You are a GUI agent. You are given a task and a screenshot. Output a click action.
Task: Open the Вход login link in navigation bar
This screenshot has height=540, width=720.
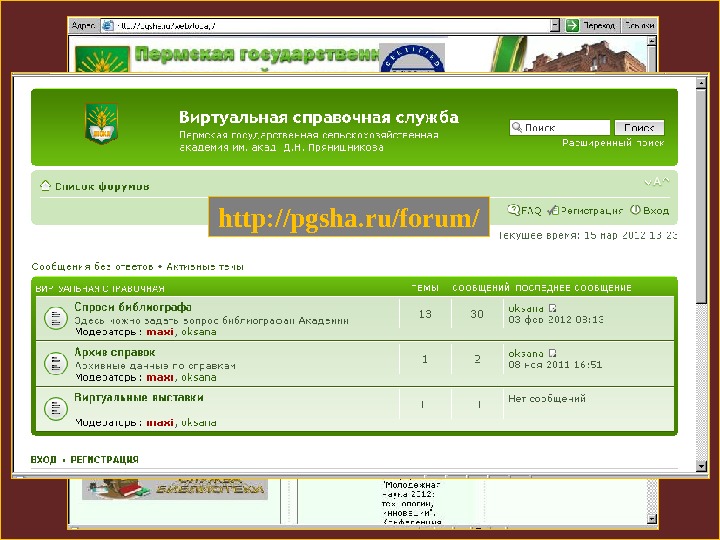(x=656, y=211)
